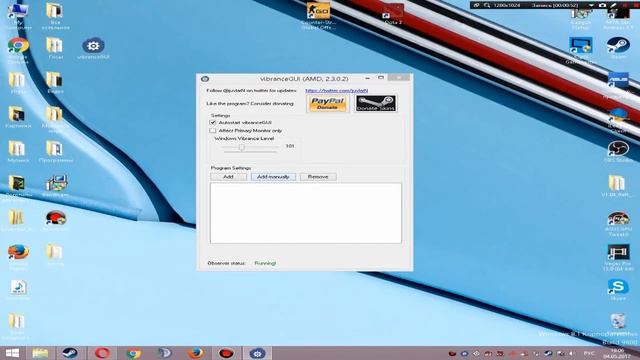This screenshot has height=360, width=640.
Task: Select the vibranceGUI desktop shortcut
Action: tap(93, 49)
